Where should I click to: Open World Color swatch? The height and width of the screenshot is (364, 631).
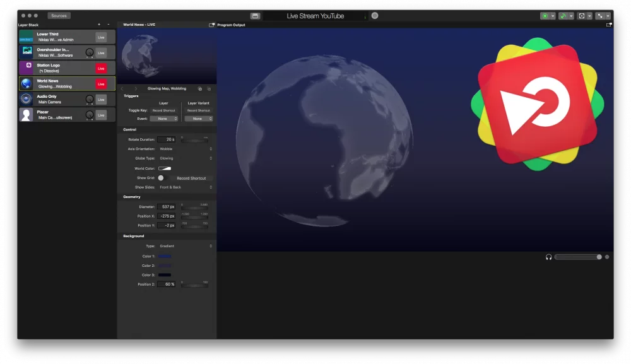tap(165, 168)
